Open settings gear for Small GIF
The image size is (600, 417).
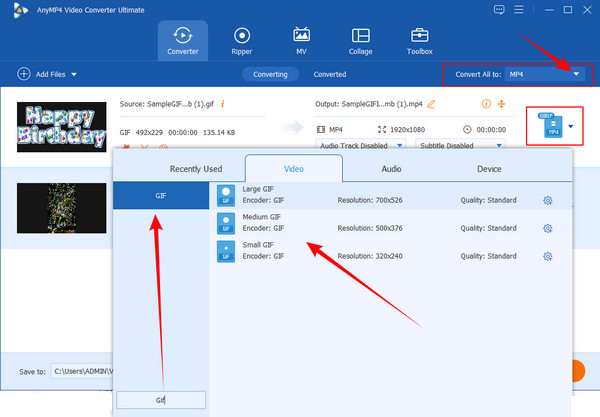(x=548, y=256)
